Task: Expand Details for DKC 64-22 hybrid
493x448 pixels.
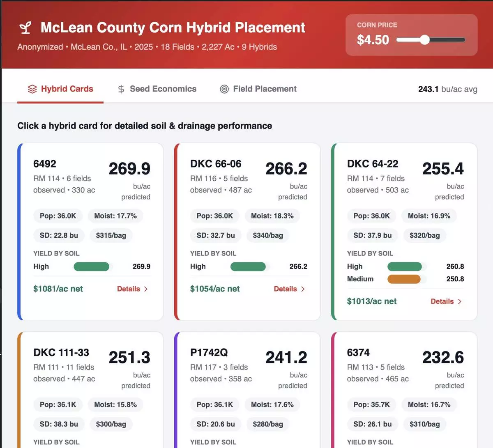Action: click(x=442, y=301)
